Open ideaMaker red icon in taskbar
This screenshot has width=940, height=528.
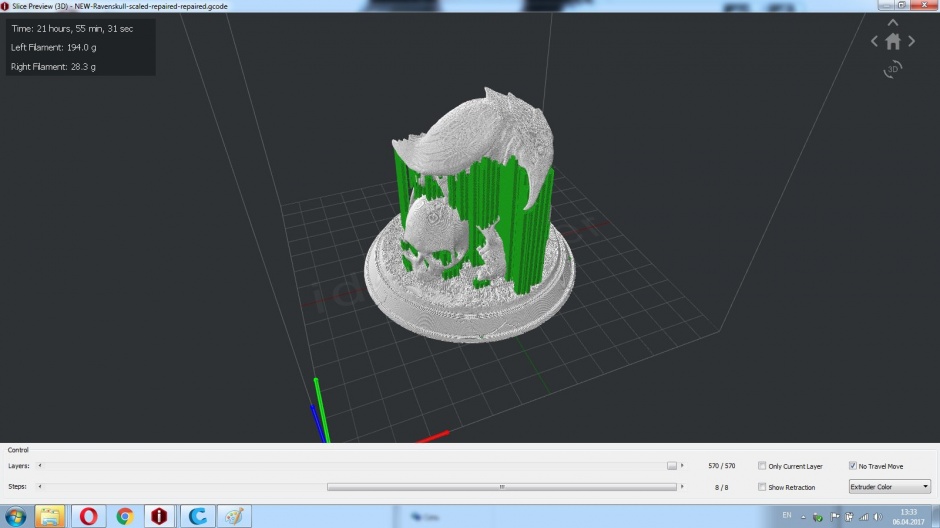159,516
